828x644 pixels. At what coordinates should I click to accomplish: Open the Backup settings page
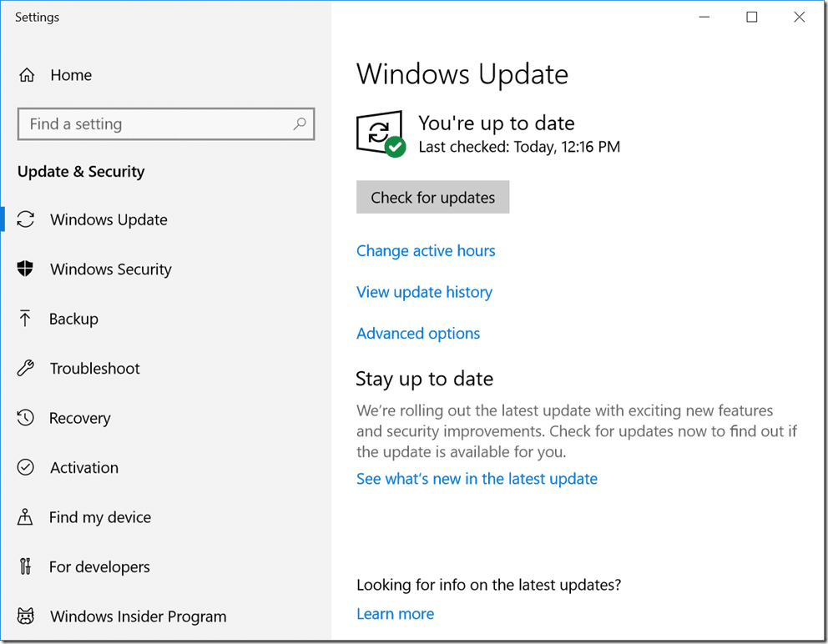coord(74,319)
